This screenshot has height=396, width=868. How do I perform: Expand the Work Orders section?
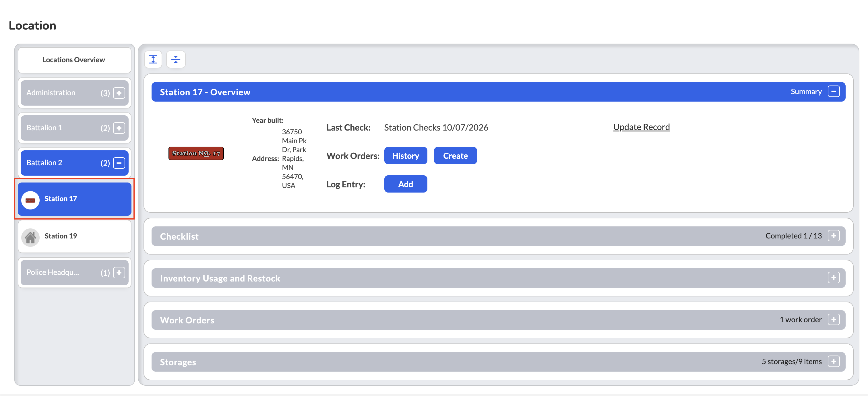(833, 320)
